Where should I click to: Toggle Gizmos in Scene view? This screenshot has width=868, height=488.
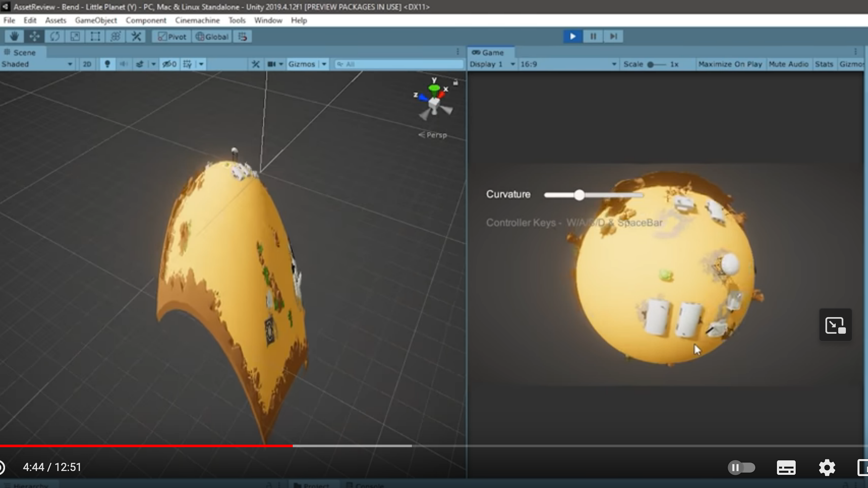tap(302, 64)
